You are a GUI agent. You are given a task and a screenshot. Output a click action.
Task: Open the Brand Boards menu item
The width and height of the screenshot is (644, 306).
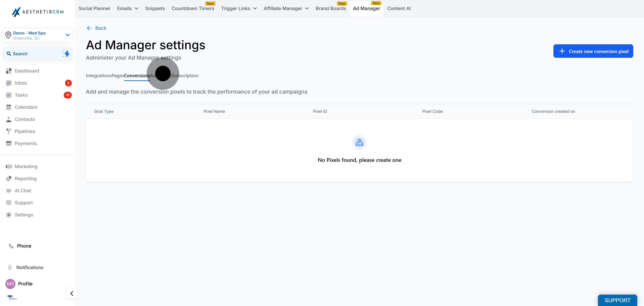click(x=330, y=9)
